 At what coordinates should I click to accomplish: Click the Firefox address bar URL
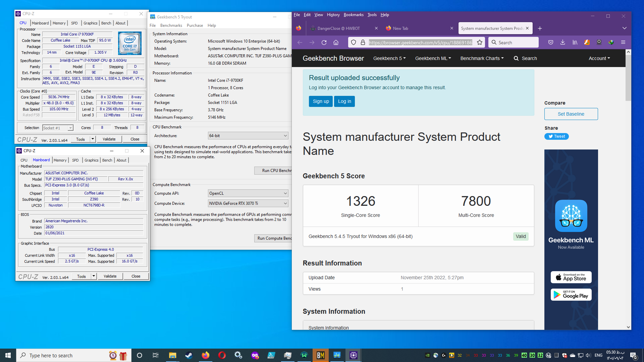[420, 43]
